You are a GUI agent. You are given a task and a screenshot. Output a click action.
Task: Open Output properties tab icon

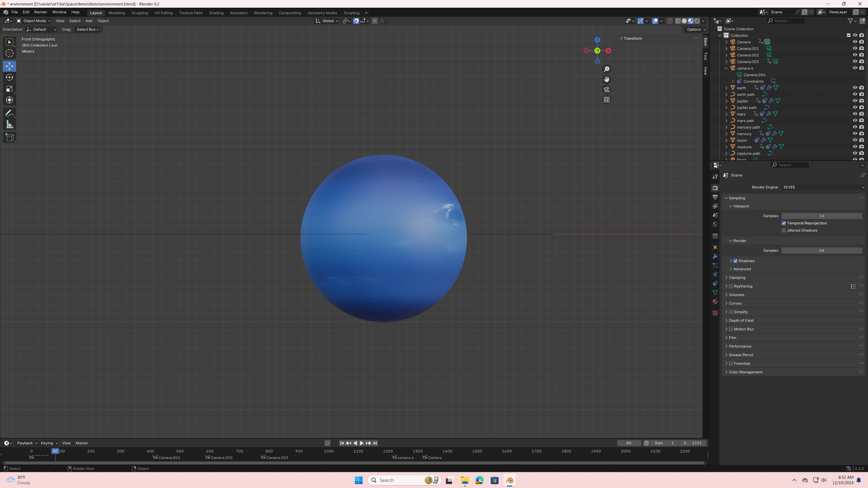(715, 197)
